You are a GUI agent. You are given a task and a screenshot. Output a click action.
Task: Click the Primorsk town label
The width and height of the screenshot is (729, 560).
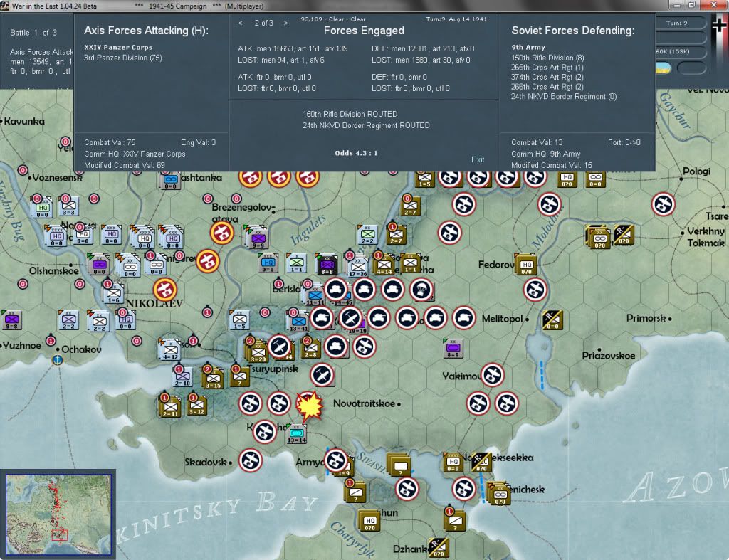coord(646,318)
